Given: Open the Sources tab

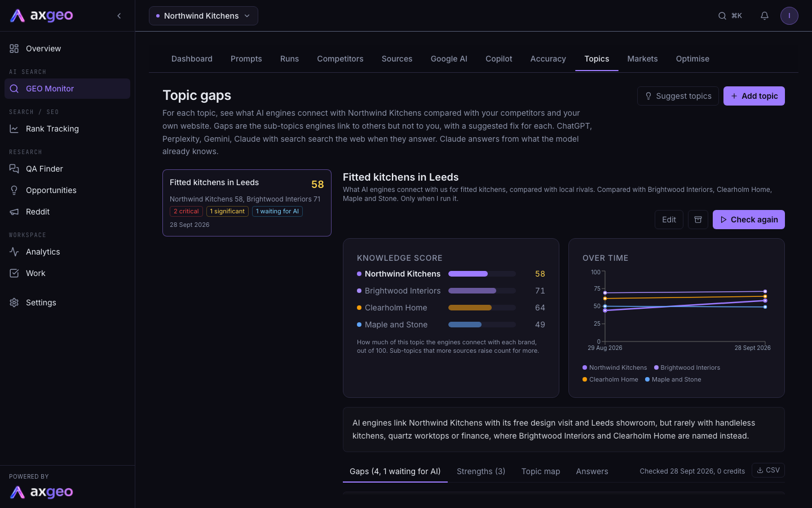Looking at the screenshot, I should coord(397,59).
